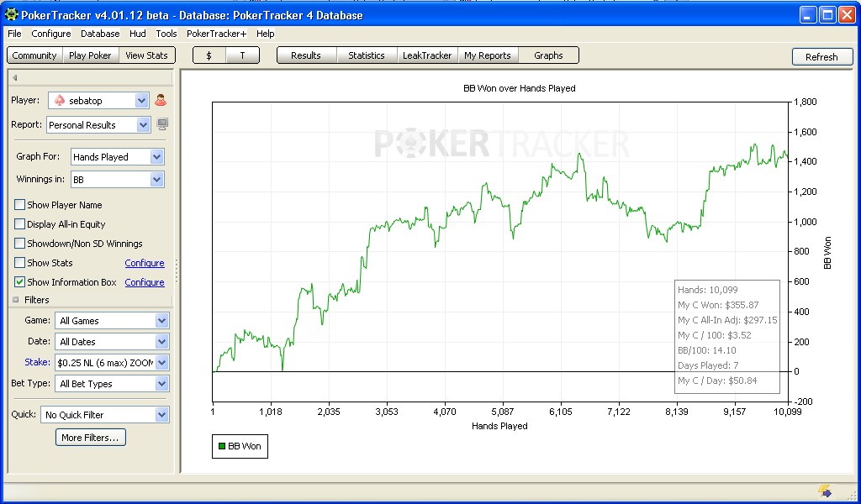Click 'My C / 100: $3.52' line
The width and height of the screenshot is (861, 504).
pos(715,335)
